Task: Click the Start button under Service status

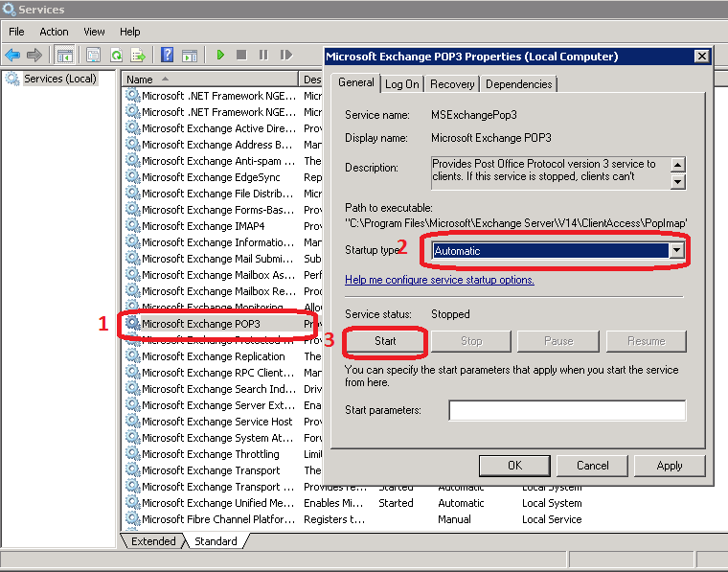Action: (x=385, y=341)
